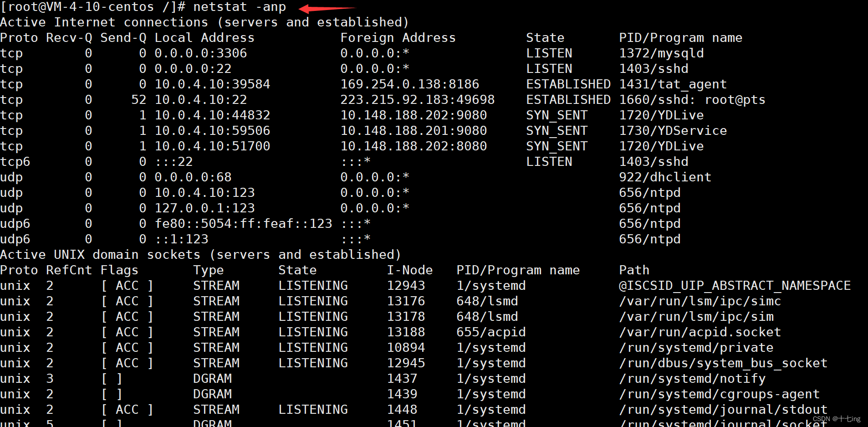The width and height of the screenshot is (868, 427).
Task: Click local address '127.0.0.1:123'
Action: pyautogui.click(x=205, y=208)
